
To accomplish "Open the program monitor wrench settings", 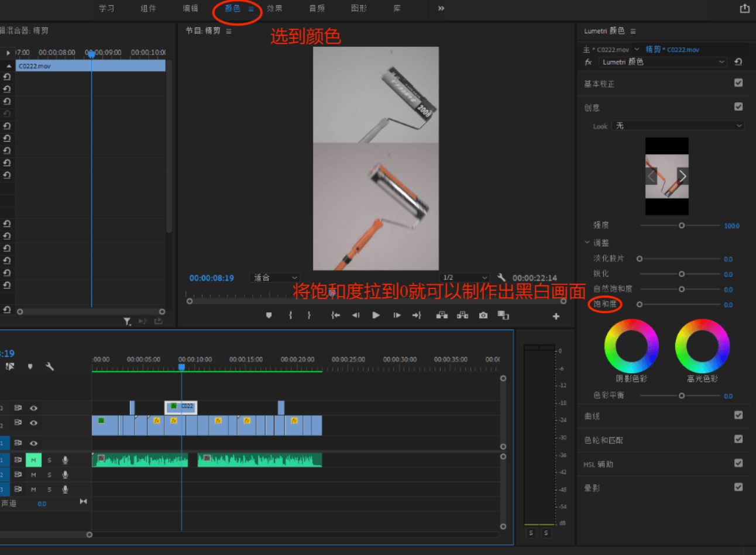I will pyautogui.click(x=501, y=278).
